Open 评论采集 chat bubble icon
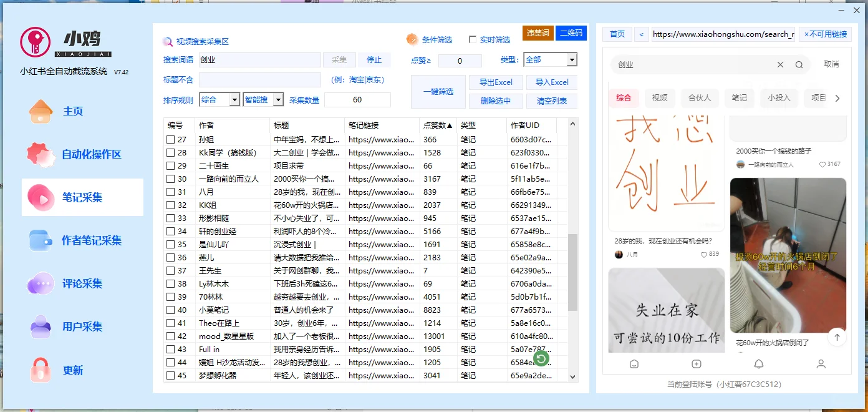 point(41,283)
